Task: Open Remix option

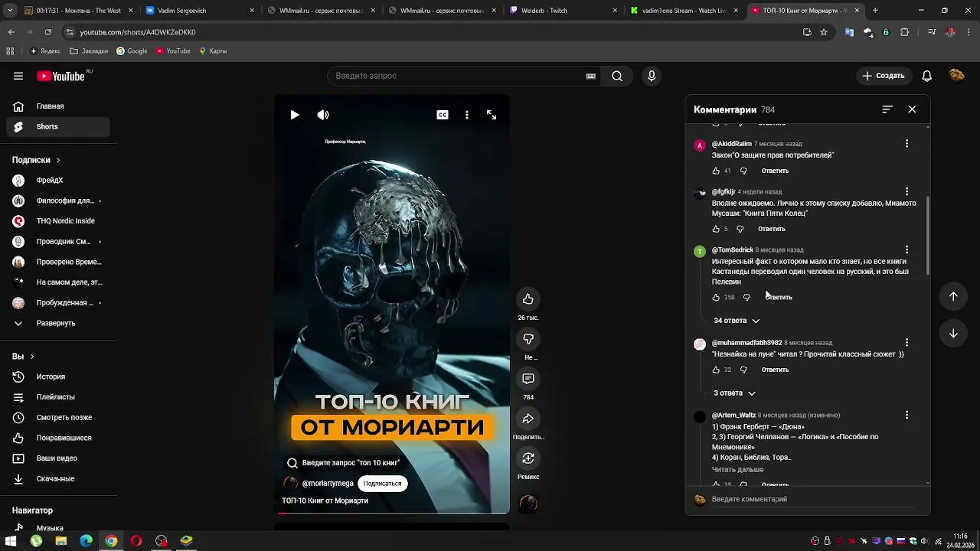Action: pyautogui.click(x=528, y=458)
